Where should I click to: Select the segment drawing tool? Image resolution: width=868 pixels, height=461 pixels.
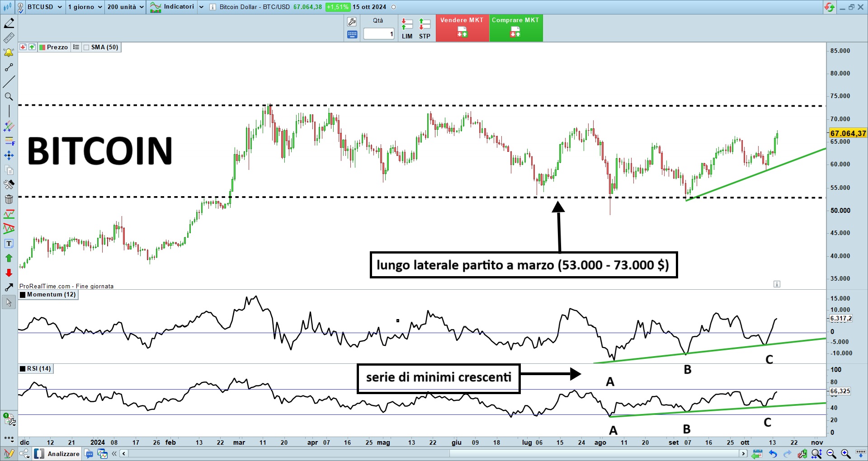coord(9,67)
